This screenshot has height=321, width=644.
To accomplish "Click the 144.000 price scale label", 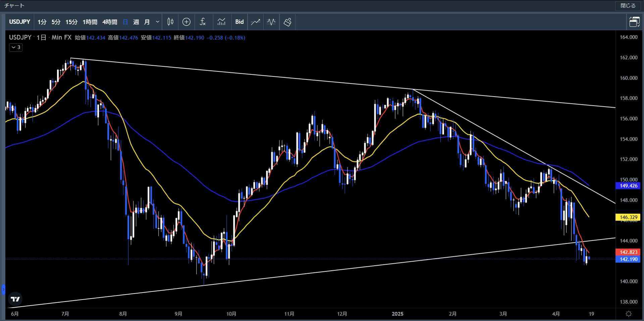I will 628,241.
